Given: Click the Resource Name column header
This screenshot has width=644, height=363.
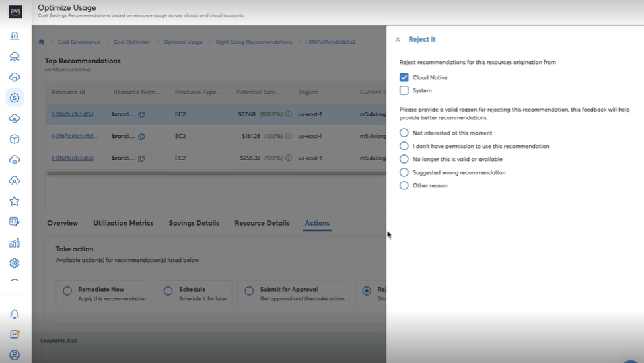Looking at the screenshot, I should 137,92.
